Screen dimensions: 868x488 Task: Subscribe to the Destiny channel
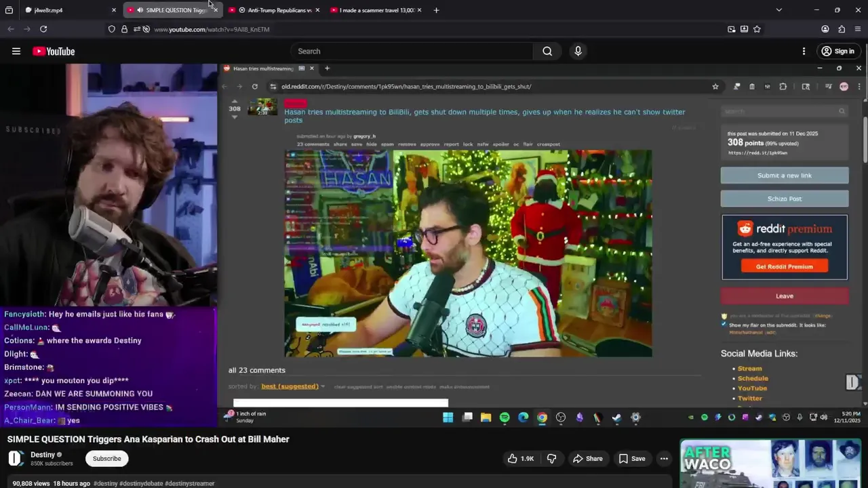106,459
